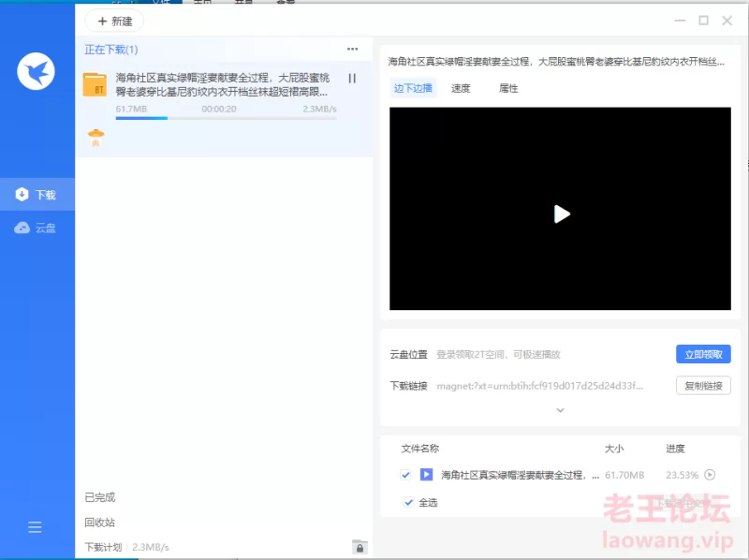The width and height of the screenshot is (749, 560).
Task: Click 新建 to create a new download
Action: point(115,21)
